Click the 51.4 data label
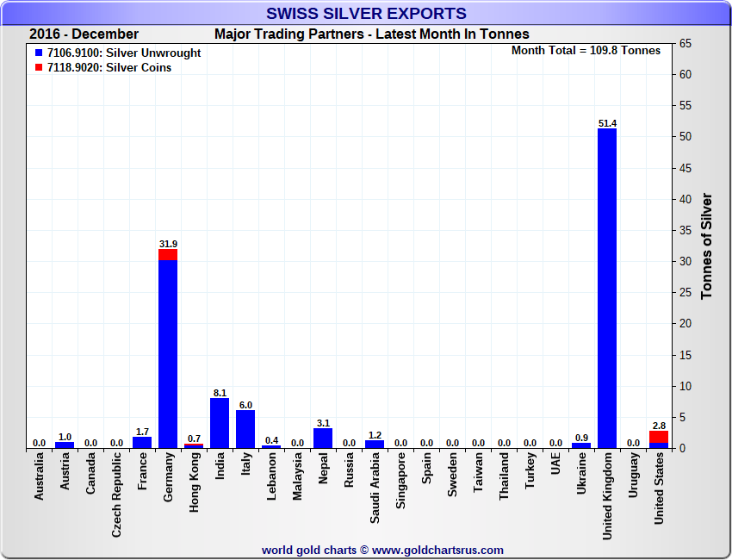732x560 pixels. click(607, 123)
